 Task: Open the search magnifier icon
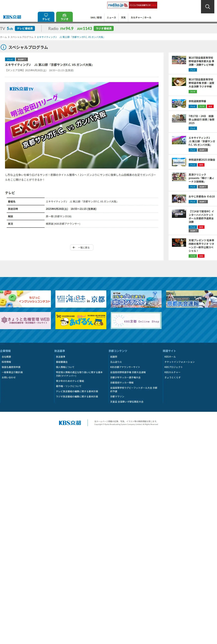pyautogui.click(x=207, y=7)
